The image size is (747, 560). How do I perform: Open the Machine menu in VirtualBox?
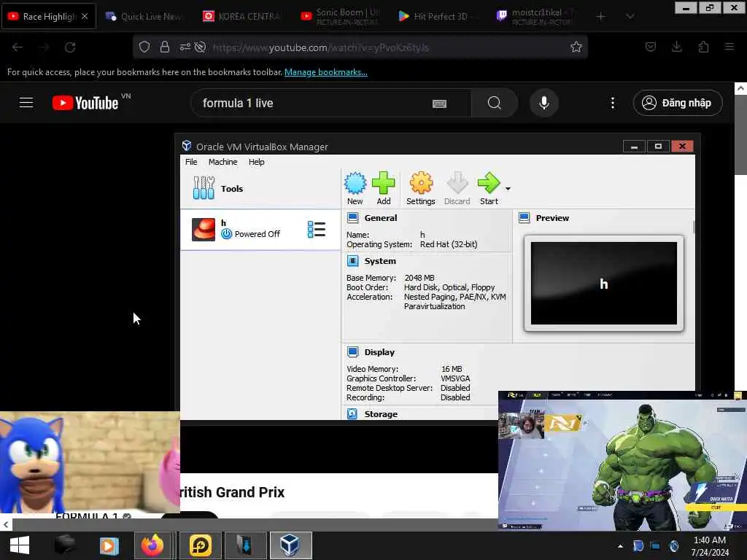tap(222, 162)
